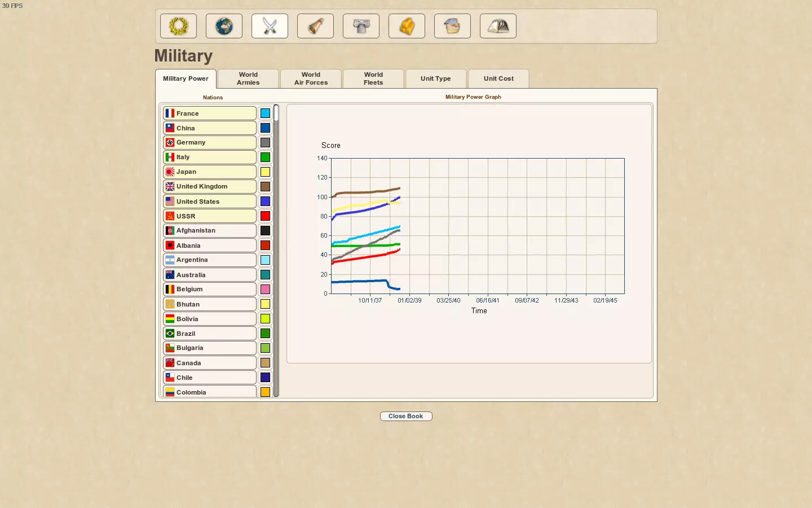Viewport: 812px width, 508px height.
Task: Select the Unit Cost tab
Action: [498, 78]
